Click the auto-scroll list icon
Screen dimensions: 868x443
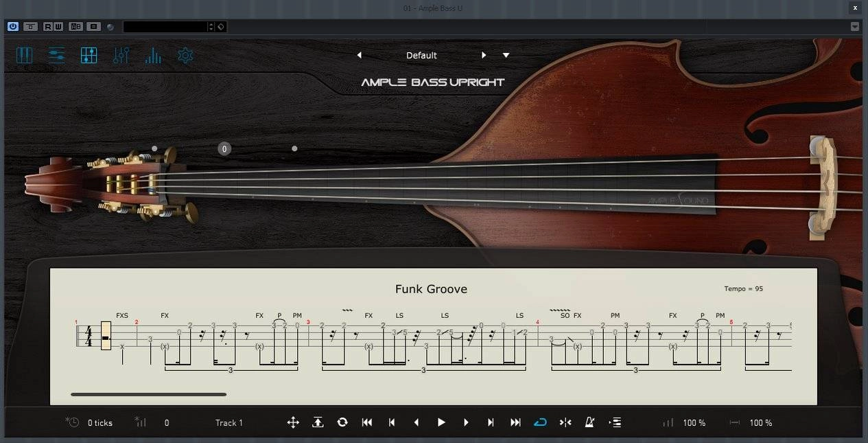click(615, 422)
